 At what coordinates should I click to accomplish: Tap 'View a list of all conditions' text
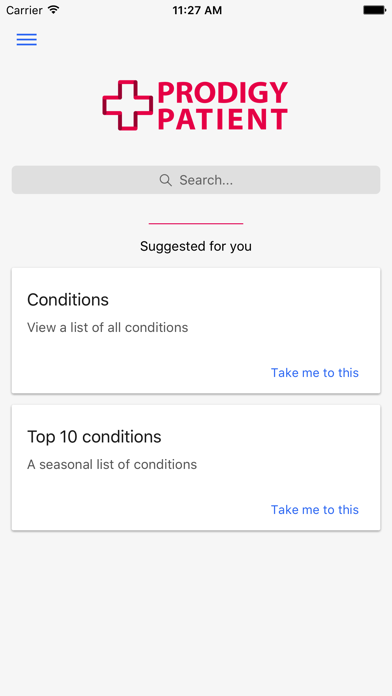click(x=107, y=328)
